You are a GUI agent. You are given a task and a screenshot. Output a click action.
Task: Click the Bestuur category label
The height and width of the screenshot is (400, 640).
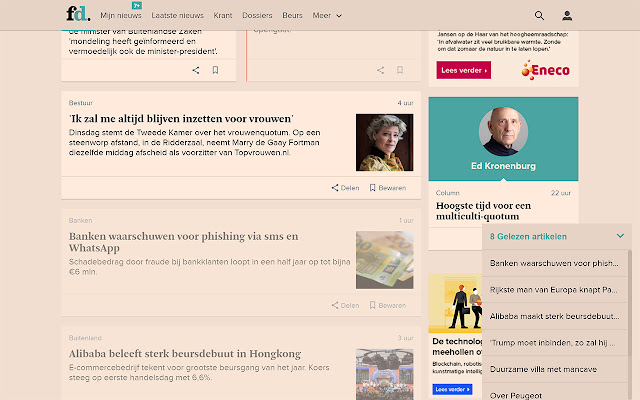tap(81, 103)
